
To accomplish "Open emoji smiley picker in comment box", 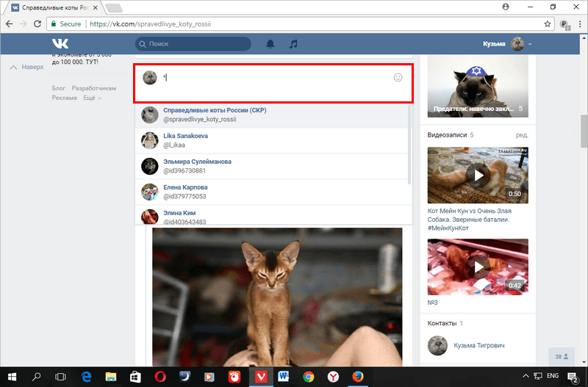I will [398, 78].
